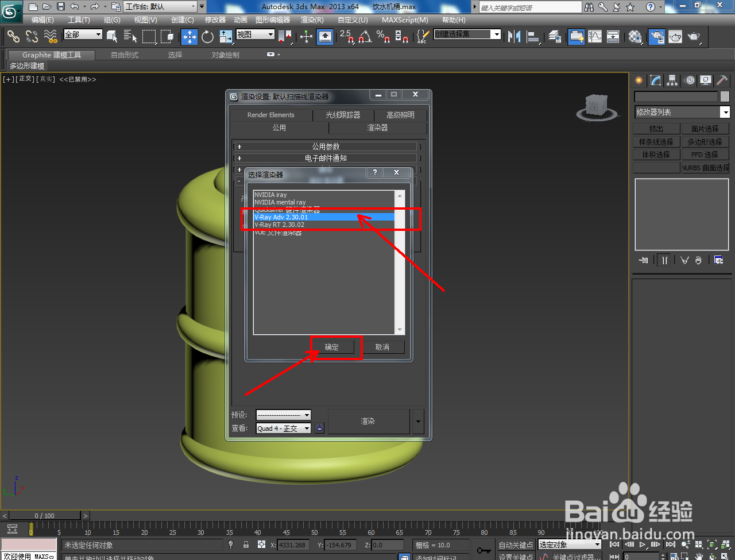Toggle Window/Crossing selection mode

(168, 37)
